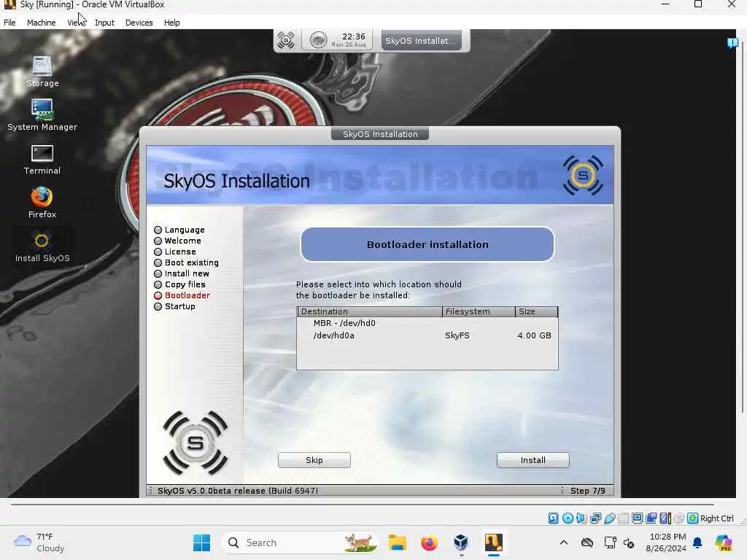This screenshot has width=747, height=560.
Task: Open VirtualBox Manager from the taskbar
Action: point(461,542)
